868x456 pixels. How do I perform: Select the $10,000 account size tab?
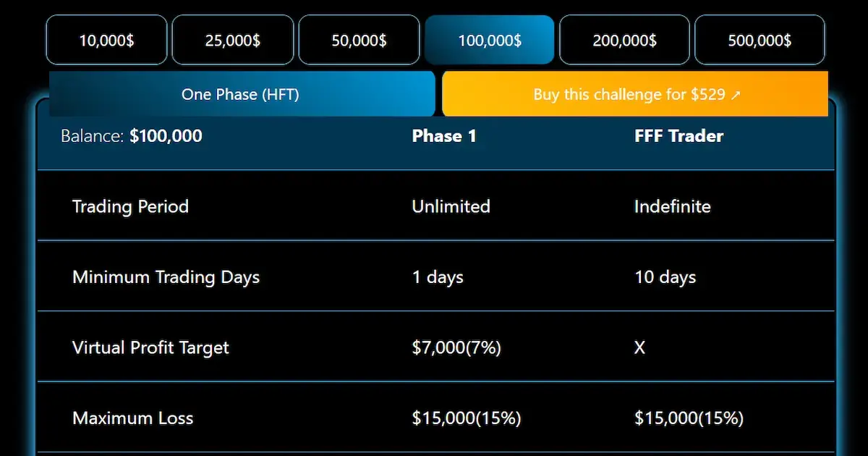coord(106,40)
